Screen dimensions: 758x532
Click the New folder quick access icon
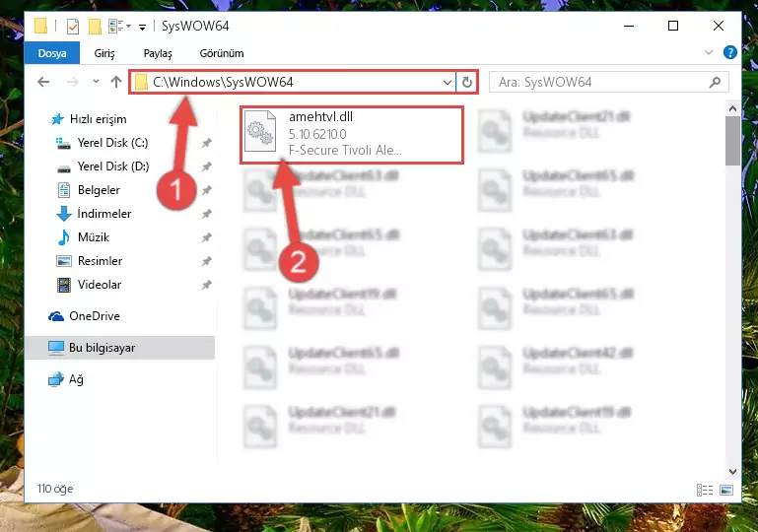tap(95, 26)
